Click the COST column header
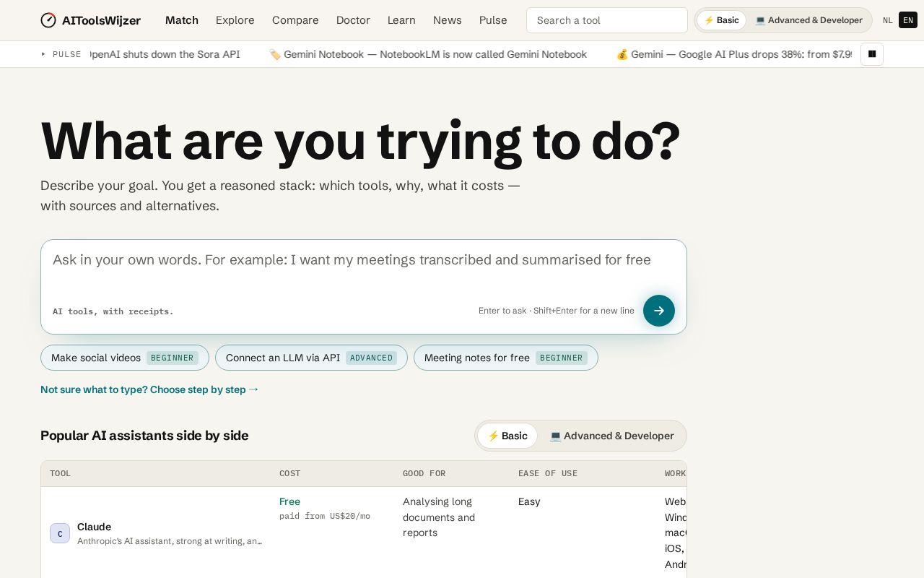The image size is (924, 578). (290, 473)
